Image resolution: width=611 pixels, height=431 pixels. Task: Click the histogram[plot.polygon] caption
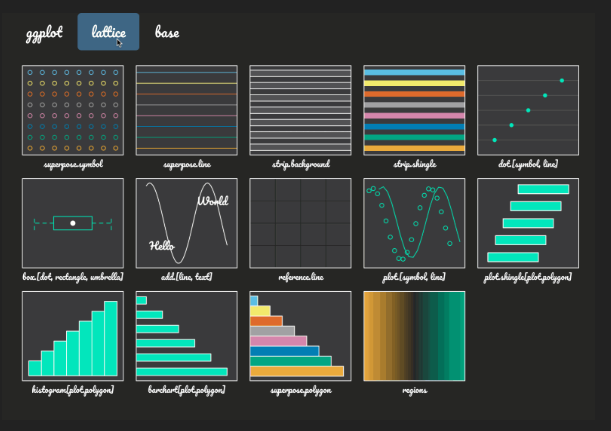click(73, 390)
